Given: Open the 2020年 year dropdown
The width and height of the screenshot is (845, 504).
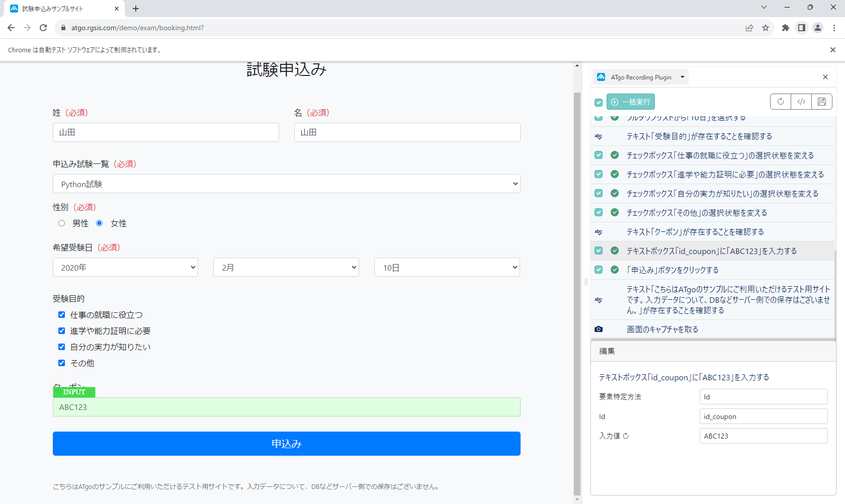Looking at the screenshot, I should pos(125,267).
